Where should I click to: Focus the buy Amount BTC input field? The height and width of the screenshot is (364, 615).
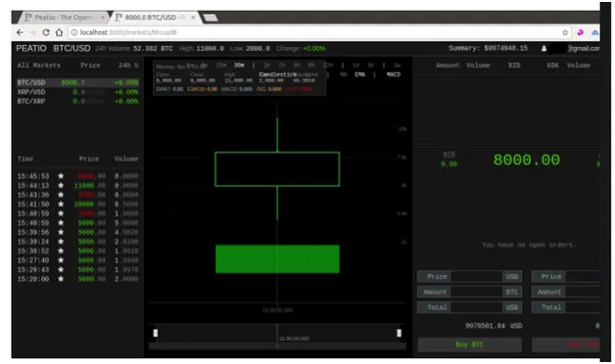click(x=477, y=292)
